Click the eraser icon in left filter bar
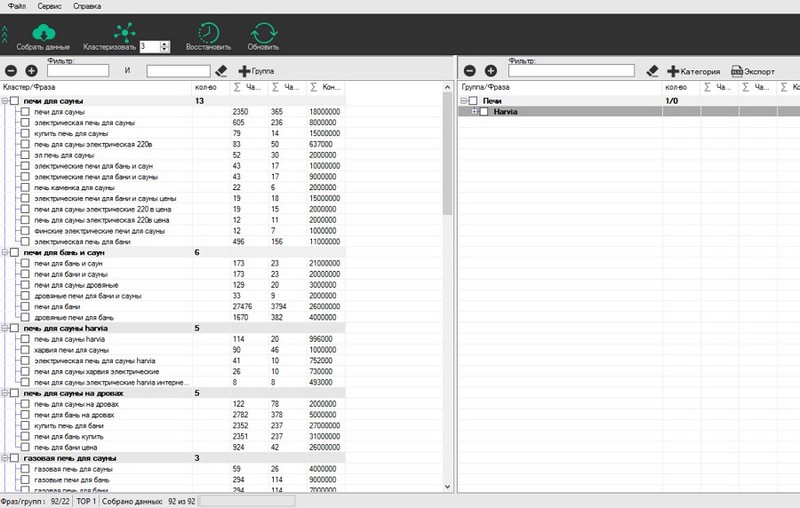The height and width of the screenshot is (508, 800). pyautogui.click(x=222, y=71)
